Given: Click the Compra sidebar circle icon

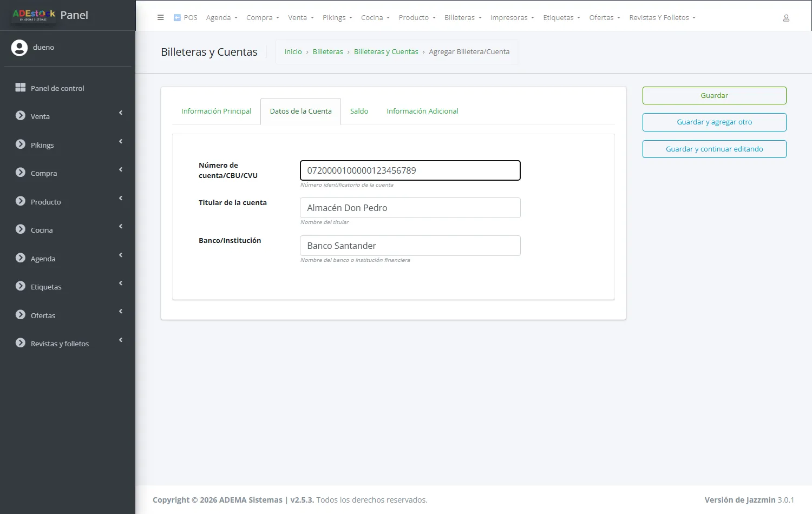Looking at the screenshot, I should pos(21,173).
